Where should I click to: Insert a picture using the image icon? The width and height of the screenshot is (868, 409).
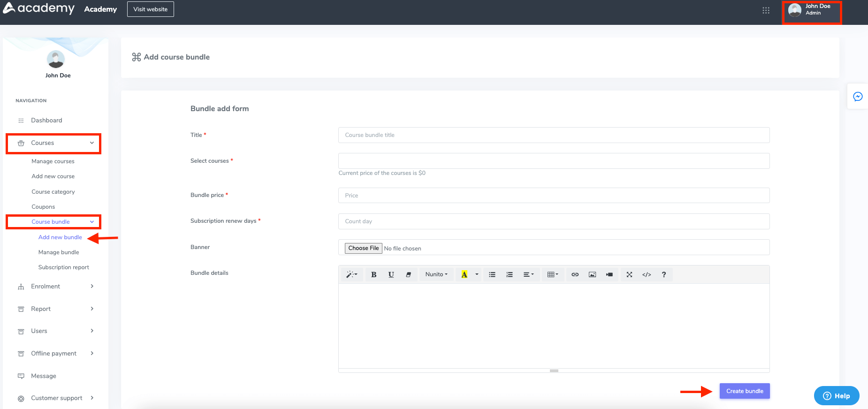point(592,275)
